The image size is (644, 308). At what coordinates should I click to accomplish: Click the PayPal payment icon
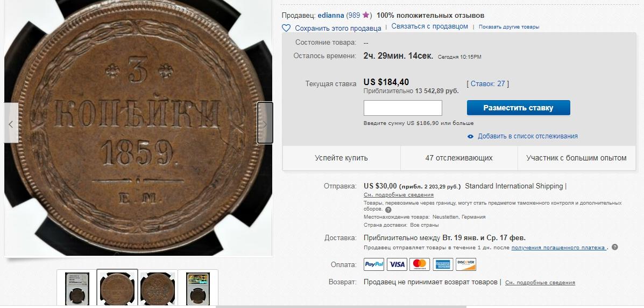[x=374, y=264]
